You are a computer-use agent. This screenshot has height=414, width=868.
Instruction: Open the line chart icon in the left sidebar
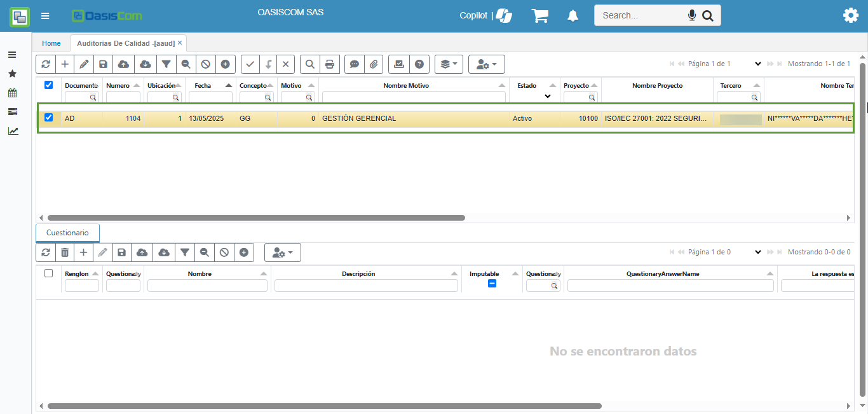pos(13,131)
